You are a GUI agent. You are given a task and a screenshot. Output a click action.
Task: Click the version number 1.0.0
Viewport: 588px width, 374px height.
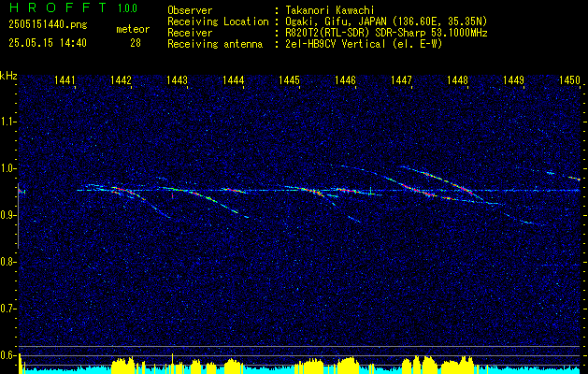tap(127, 8)
